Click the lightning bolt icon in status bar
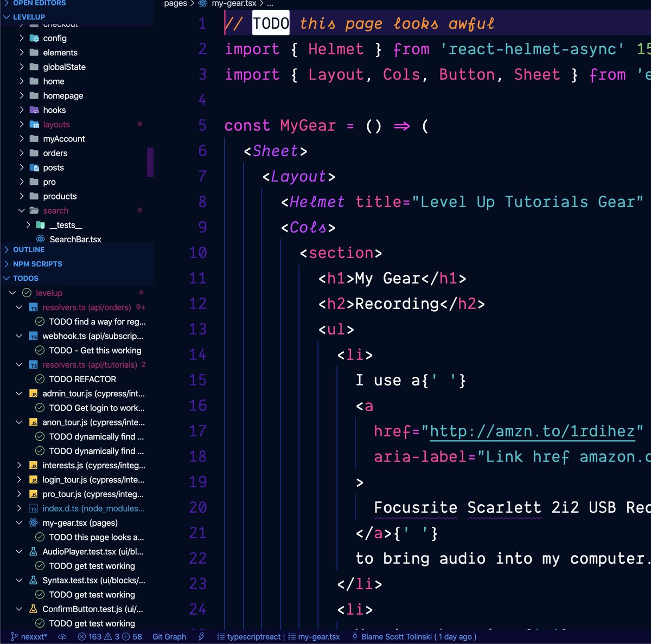The height and width of the screenshot is (644, 651). click(x=201, y=636)
